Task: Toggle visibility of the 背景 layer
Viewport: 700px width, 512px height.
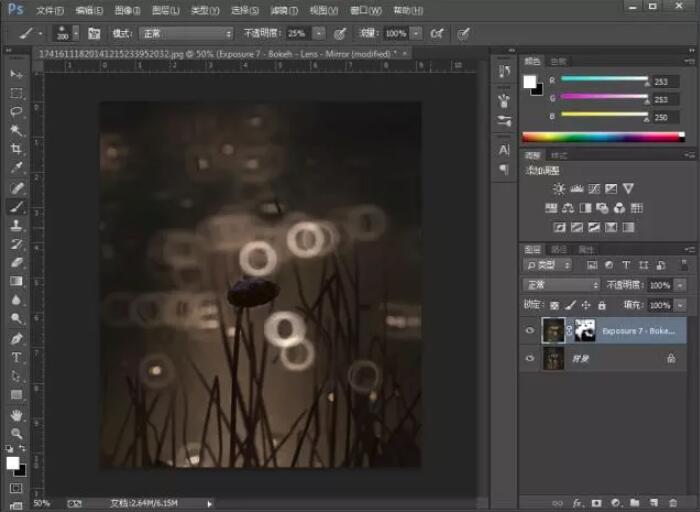Action: 531,358
